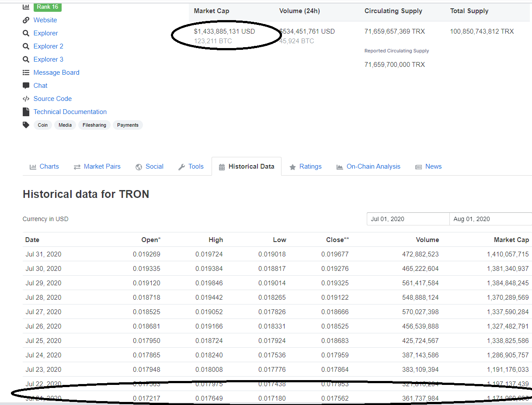Click the Jul 30, 2020 date cell
This screenshot has height=405, width=532.
43,269
